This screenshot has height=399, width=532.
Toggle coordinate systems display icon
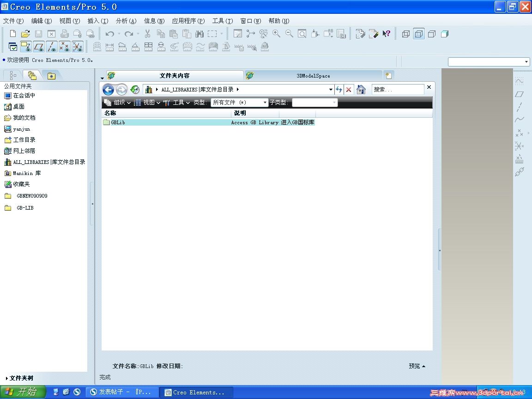coord(78,47)
